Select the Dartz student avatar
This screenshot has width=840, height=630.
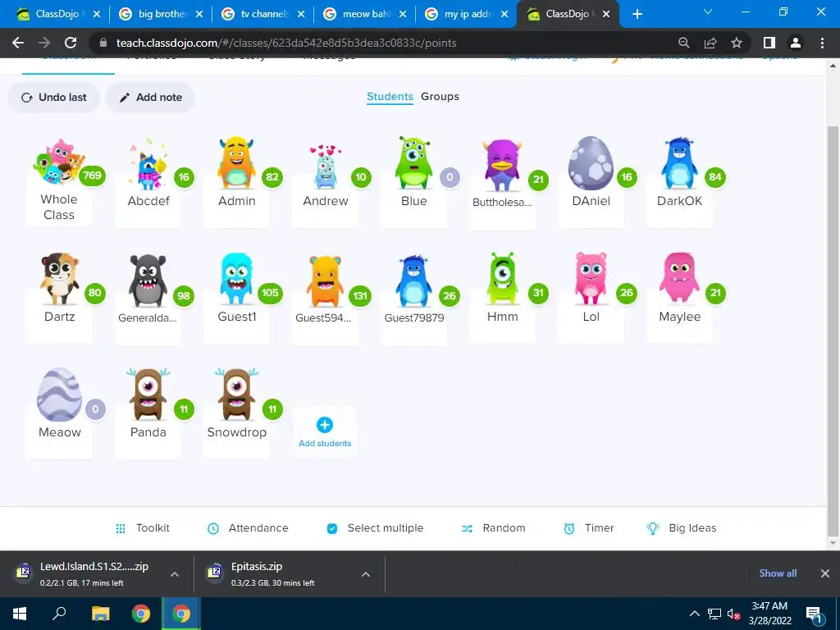tap(59, 279)
